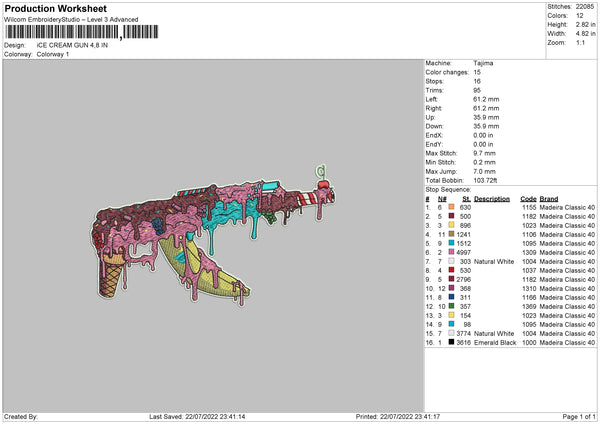Click the black Emerald Black swatch

(x=451, y=342)
